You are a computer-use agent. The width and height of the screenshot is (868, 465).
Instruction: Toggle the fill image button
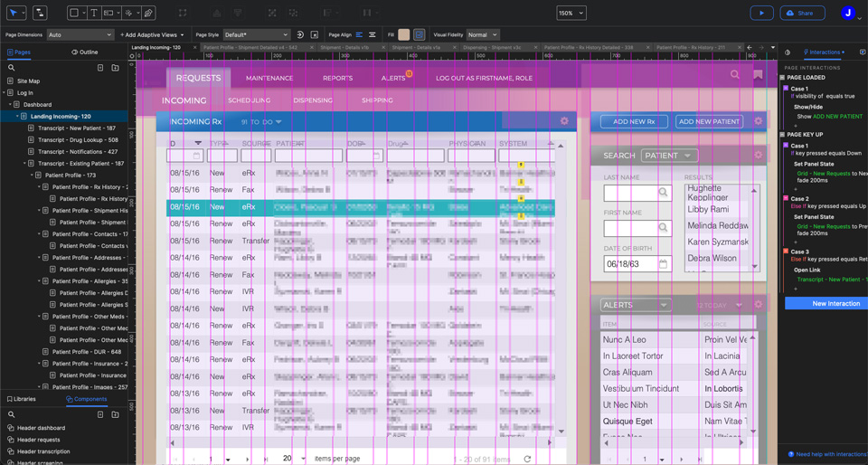[x=420, y=35]
